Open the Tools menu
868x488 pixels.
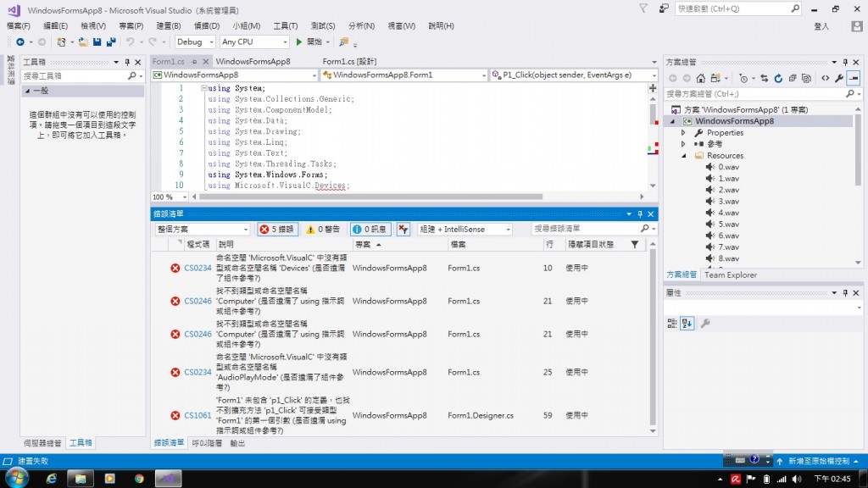[x=285, y=26]
